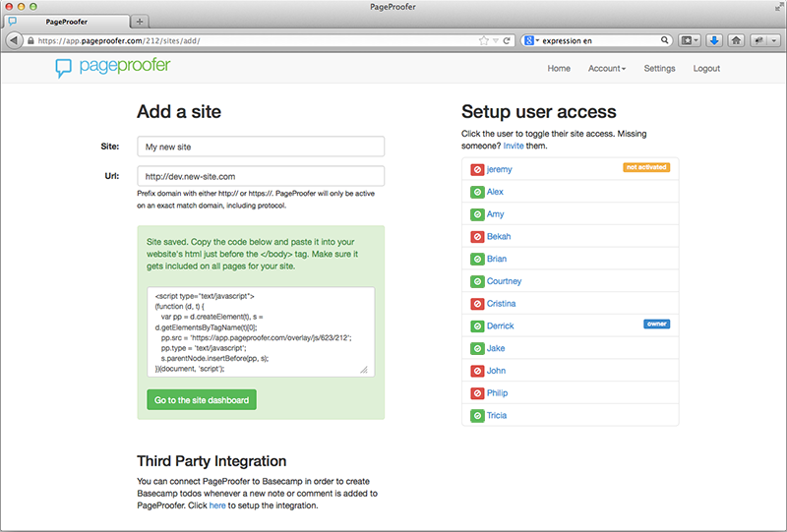Click the Derrick user name link
Screen dimensions: 787x532
[501, 326]
